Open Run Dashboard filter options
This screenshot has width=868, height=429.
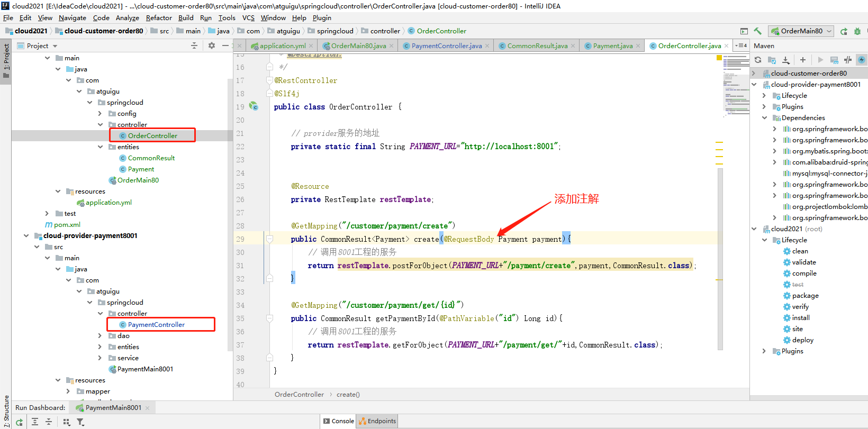[x=80, y=422]
